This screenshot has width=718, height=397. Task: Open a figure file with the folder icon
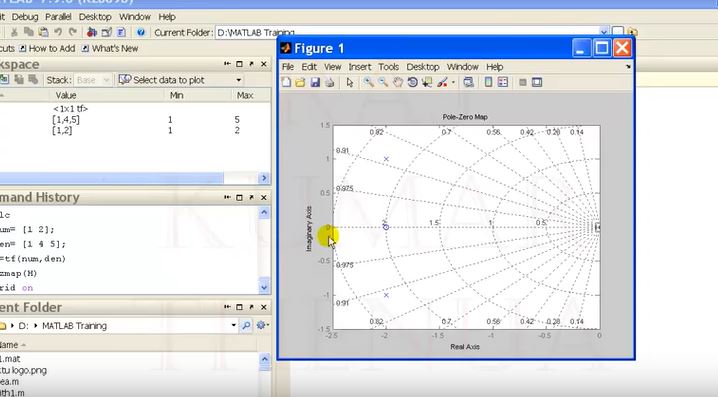pos(300,82)
